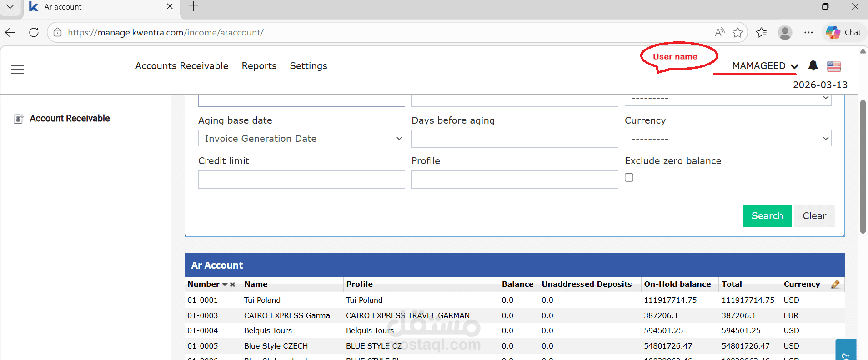Close the Ar account tab

point(170,6)
